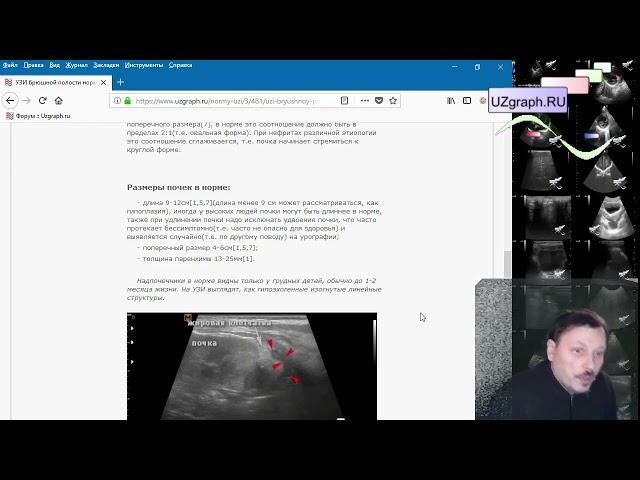Image resolution: width=640 pixels, height=480 pixels.
Task: Open the Library toolbar button
Action: click(451, 100)
